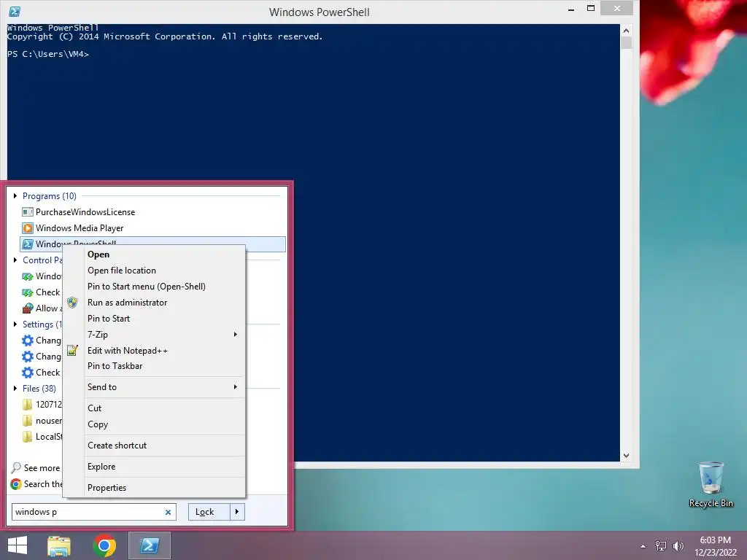The width and height of the screenshot is (747, 560).
Task: Open File Explorer from the taskbar
Action: [59, 545]
